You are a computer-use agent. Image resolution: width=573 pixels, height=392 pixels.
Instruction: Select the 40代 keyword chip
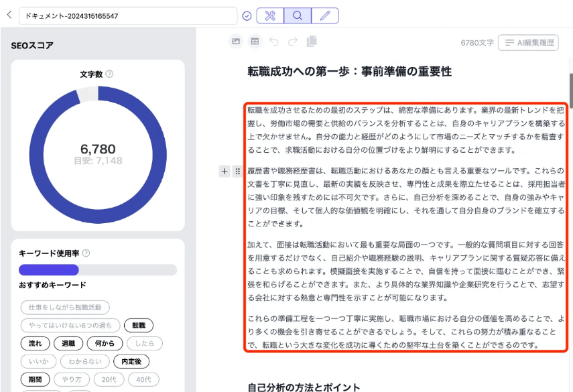pos(143,379)
